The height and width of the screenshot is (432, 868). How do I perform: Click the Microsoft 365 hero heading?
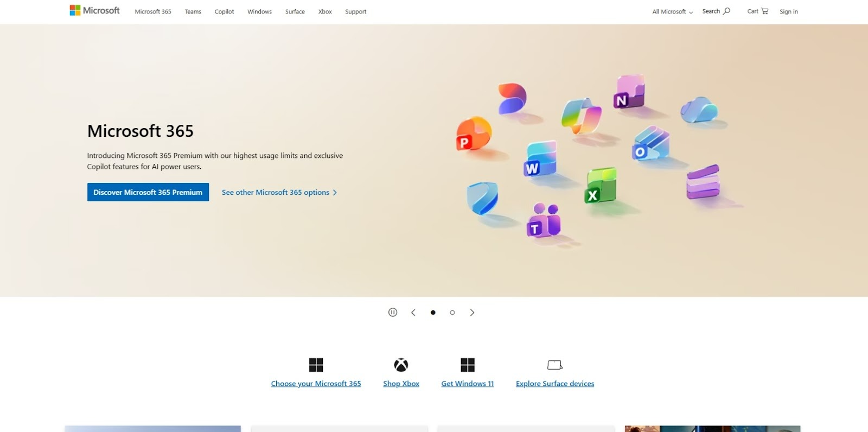coord(141,131)
